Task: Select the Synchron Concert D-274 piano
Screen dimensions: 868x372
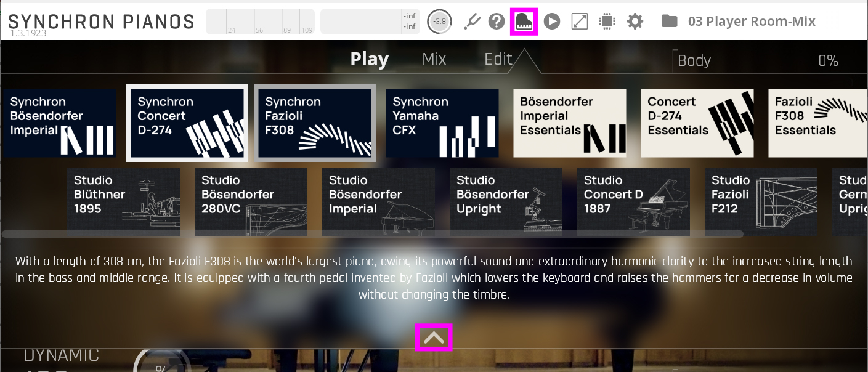Action: (187, 123)
